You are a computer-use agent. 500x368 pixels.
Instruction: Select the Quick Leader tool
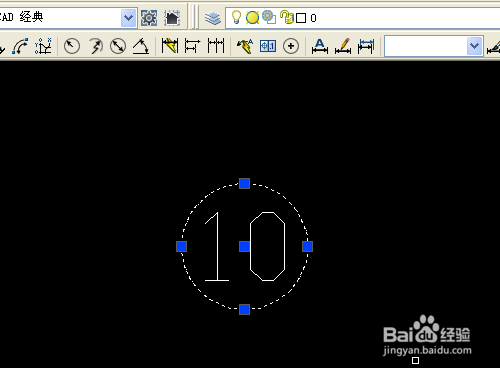tap(245, 46)
